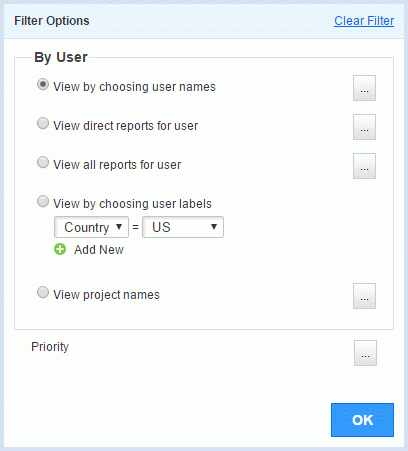
Task: Select View by choosing user labels radio
Action: [x=43, y=202]
